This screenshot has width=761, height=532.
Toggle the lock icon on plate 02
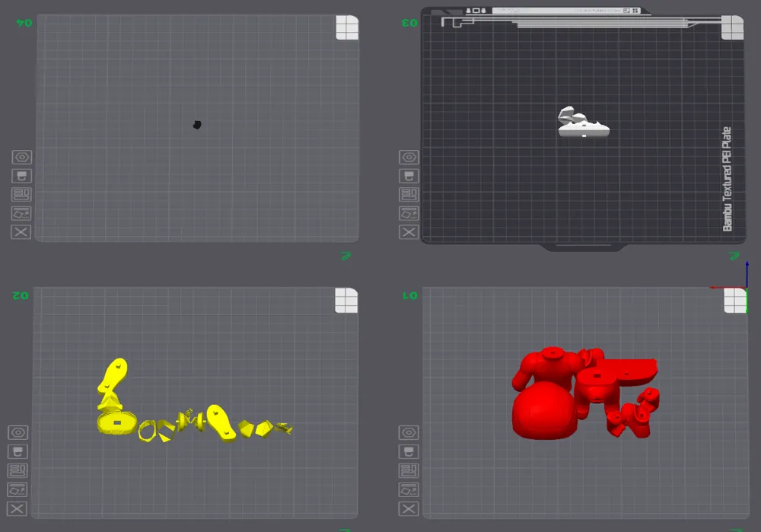(18, 452)
